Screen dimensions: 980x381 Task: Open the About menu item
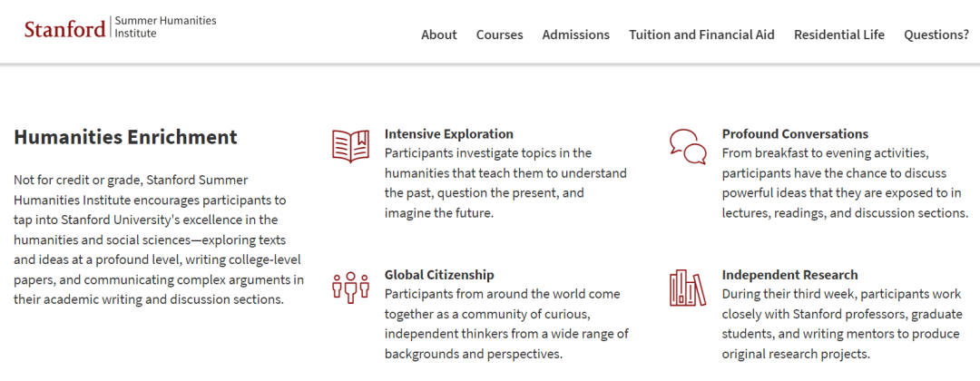point(439,35)
